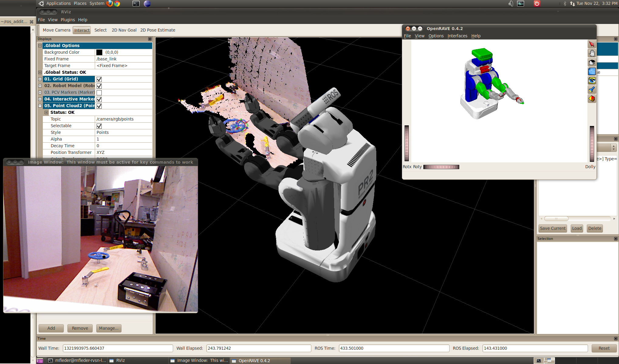Click the Background Color black swatch

point(99,52)
